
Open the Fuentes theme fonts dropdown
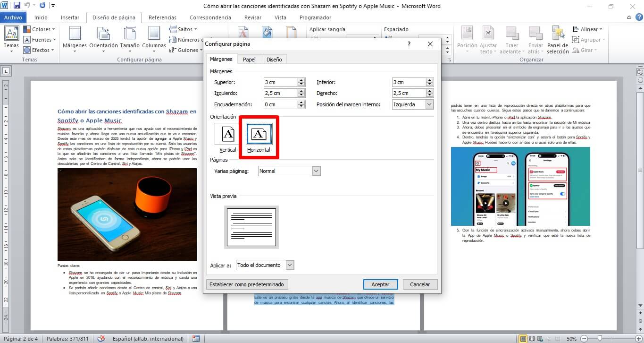pos(40,40)
